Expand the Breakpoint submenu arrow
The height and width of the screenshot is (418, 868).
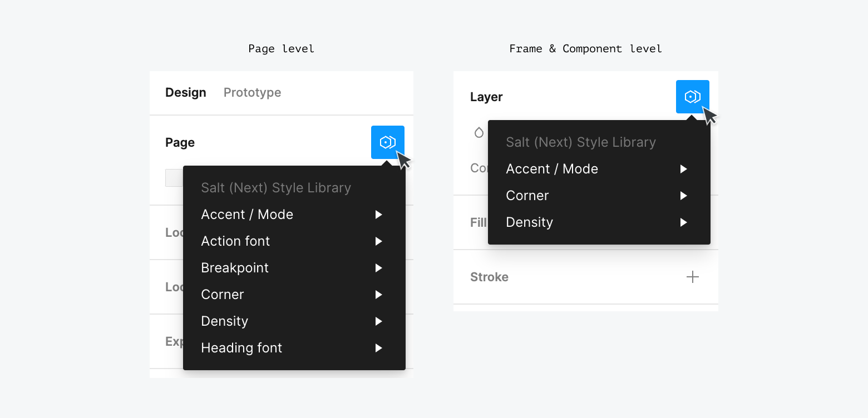(379, 268)
